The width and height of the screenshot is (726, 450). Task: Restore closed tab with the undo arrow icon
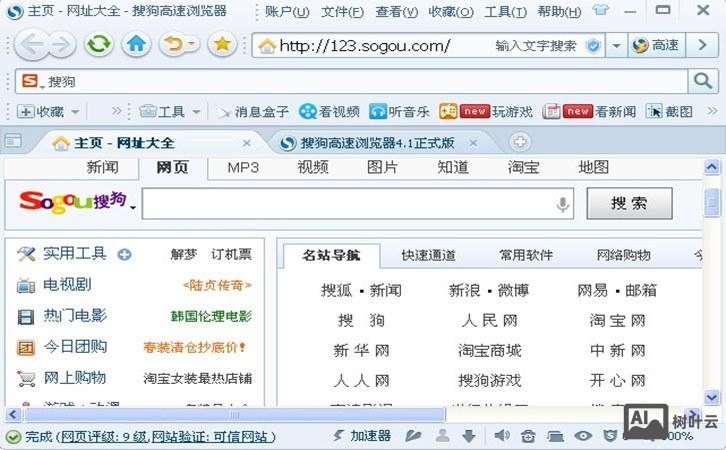174,44
